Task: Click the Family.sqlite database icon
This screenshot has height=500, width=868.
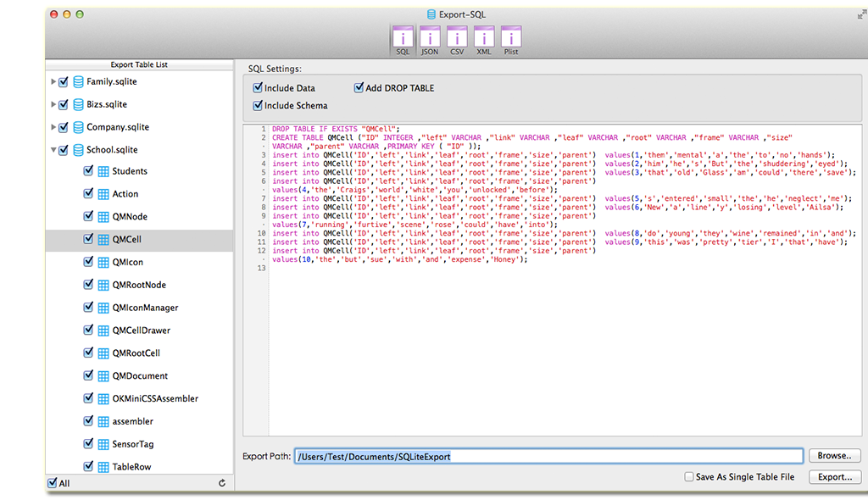Action: (x=78, y=82)
